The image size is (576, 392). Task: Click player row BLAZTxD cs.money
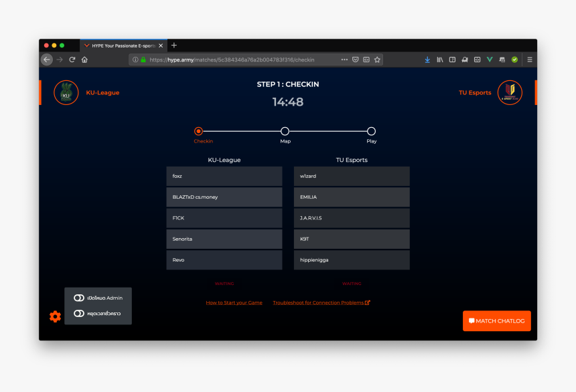click(x=224, y=197)
